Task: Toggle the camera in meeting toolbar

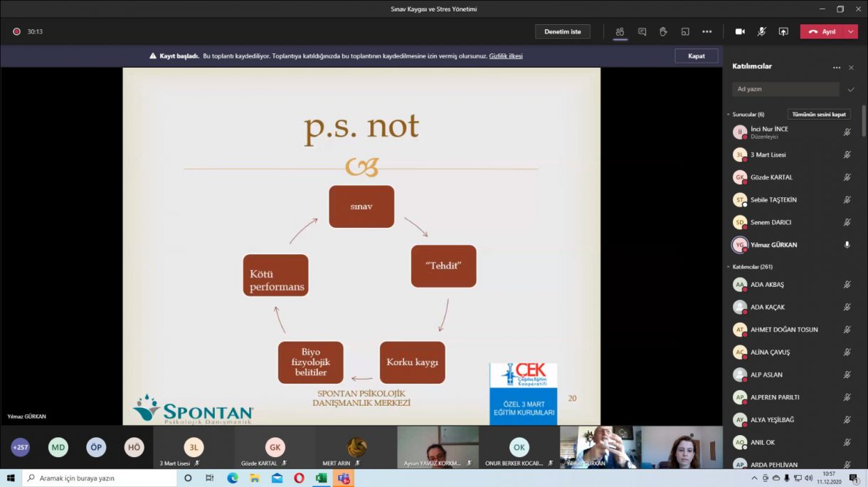Action: (x=740, y=31)
